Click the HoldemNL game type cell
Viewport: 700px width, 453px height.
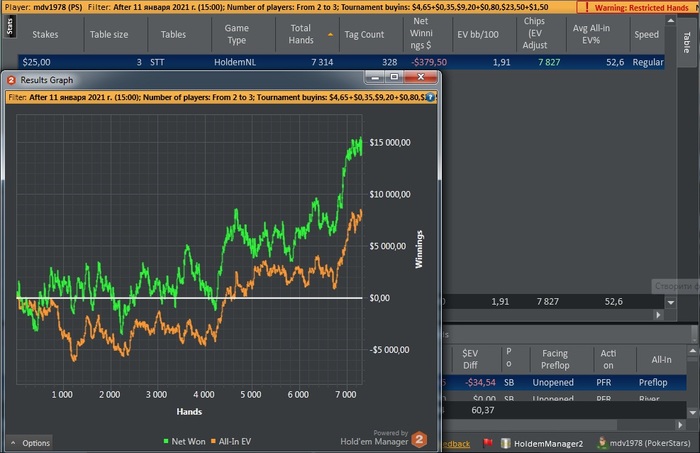pyautogui.click(x=235, y=62)
